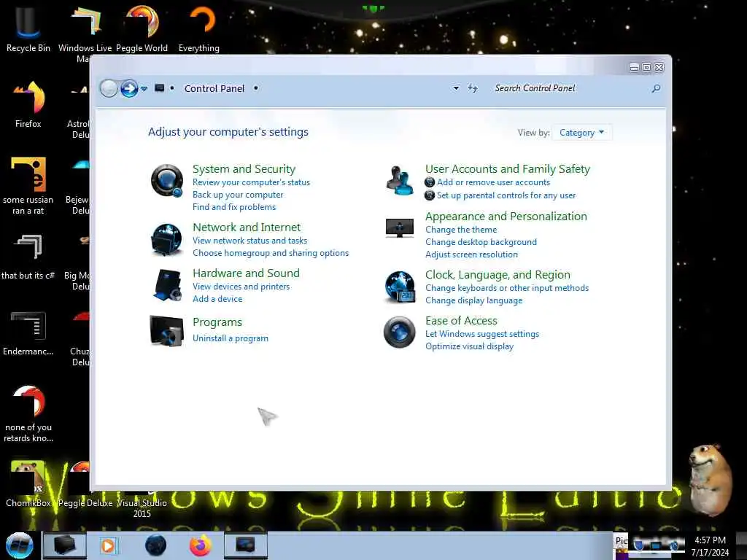Open the Appearance and Personalization monitor icon

pyautogui.click(x=399, y=227)
